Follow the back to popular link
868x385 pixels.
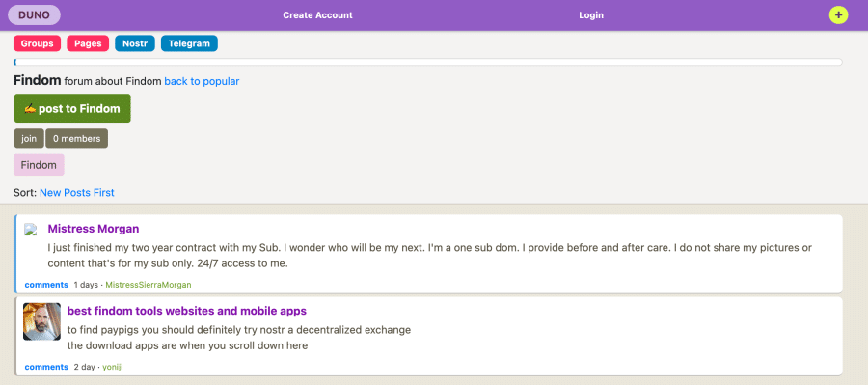202,81
